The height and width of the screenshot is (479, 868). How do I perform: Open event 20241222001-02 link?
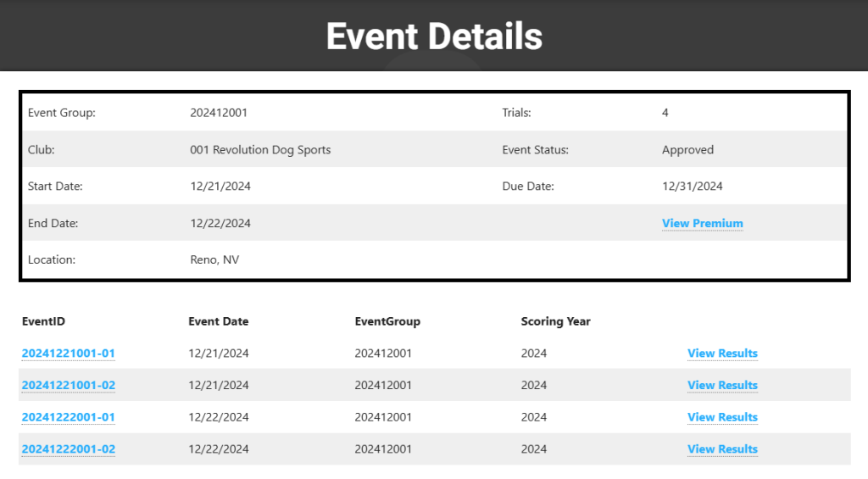[x=68, y=449]
